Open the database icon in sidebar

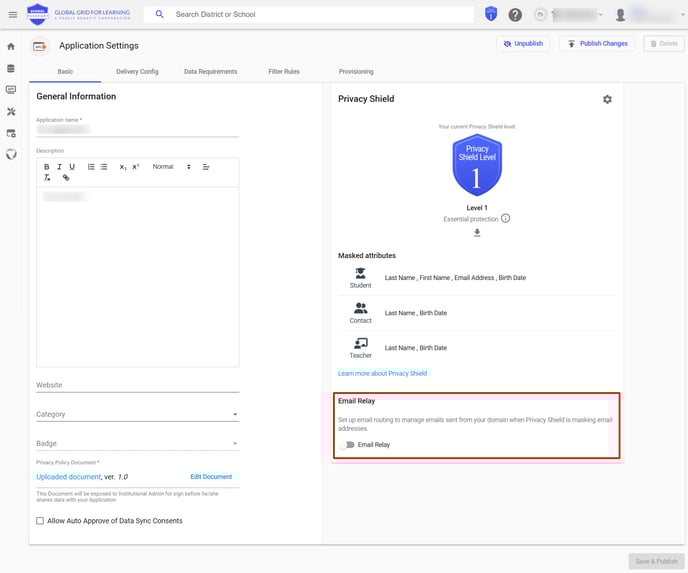click(x=11, y=68)
